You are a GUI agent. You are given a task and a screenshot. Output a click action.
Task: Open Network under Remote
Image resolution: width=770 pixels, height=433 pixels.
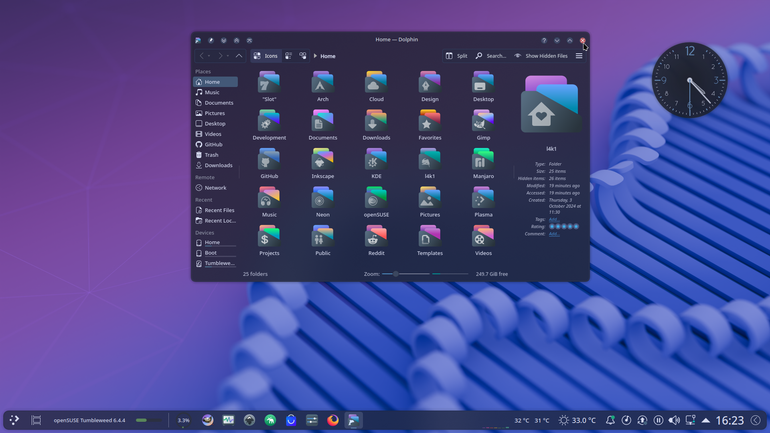[216, 188]
